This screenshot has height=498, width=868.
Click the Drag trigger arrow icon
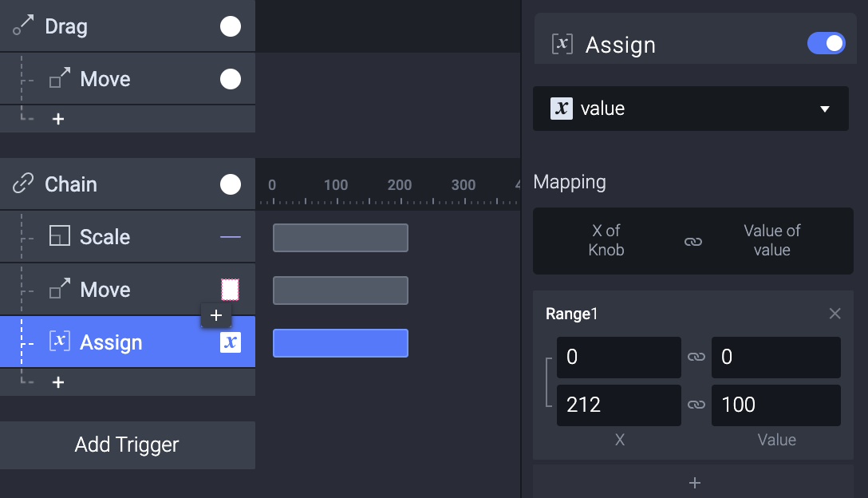coord(23,26)
